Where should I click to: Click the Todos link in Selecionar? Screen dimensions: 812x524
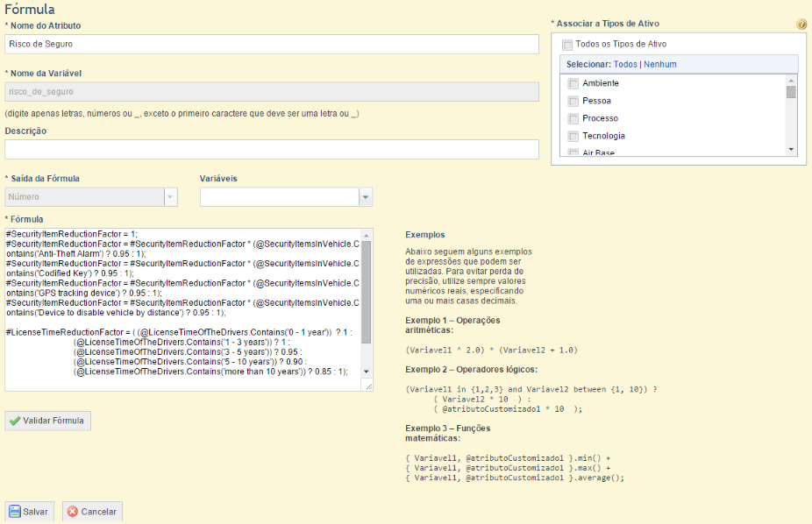click(x=625, y=65)
